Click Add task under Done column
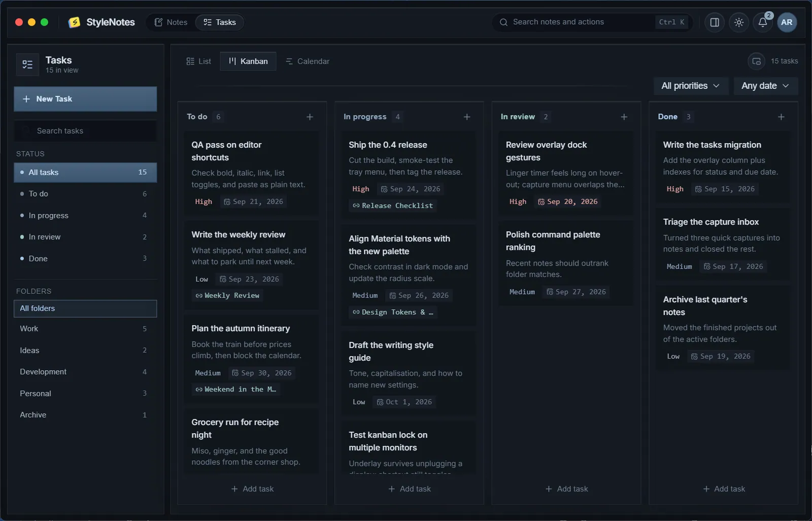The image size is (812, 521). 724,489
